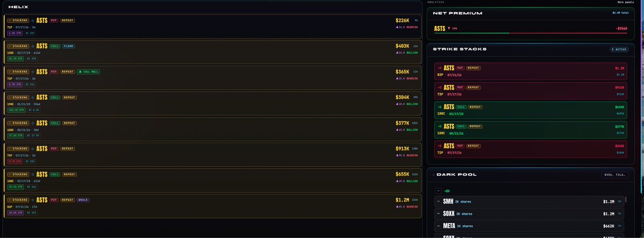Click the $4.4M total label
Image resolution: width=644 pixels, height=238 pixels.
tap(620, 13)
